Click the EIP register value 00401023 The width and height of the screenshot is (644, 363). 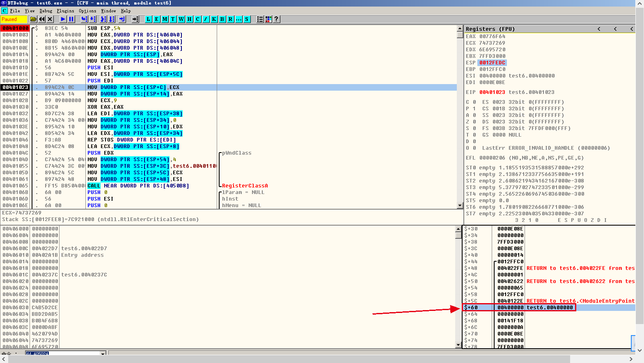click(x=492, y=92)
